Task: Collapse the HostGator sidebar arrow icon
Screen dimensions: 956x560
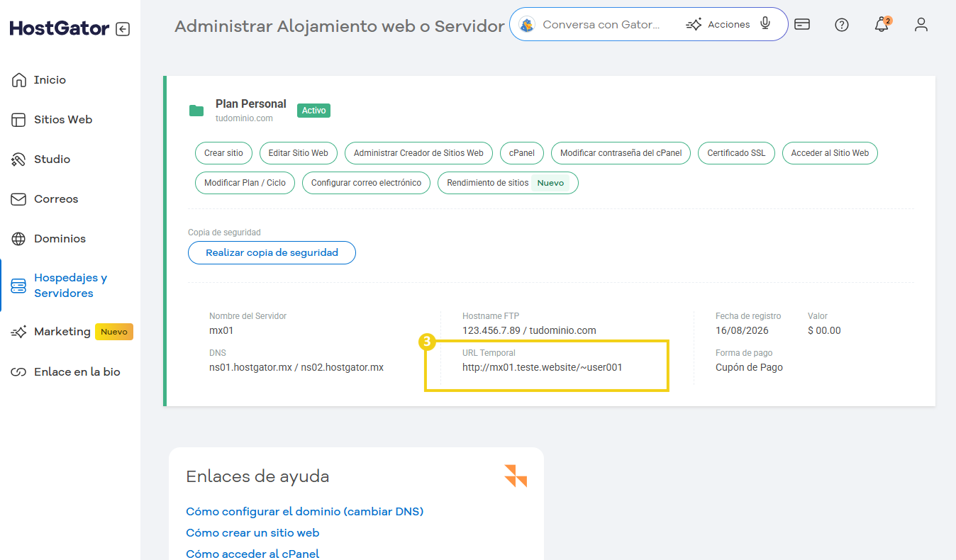Action: pyautogui.click(x=123, y=29)
